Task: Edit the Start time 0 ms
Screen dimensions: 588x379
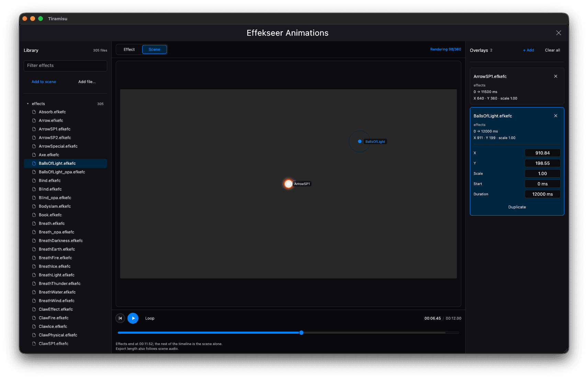Action: pos(542,184)
